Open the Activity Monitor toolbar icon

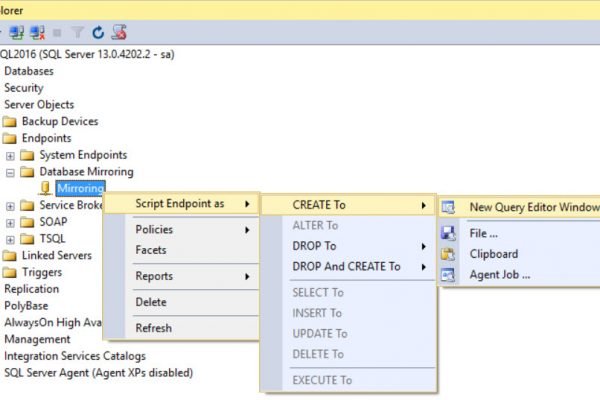118,32
